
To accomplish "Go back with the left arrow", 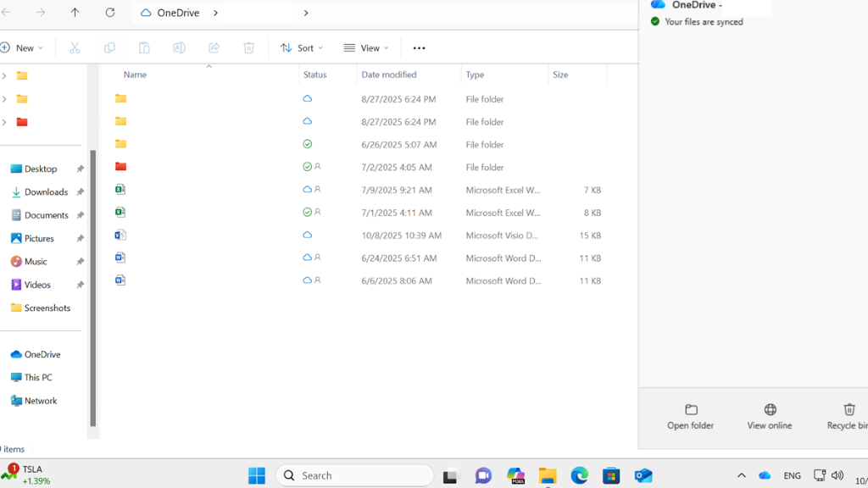I will (6, 12).
